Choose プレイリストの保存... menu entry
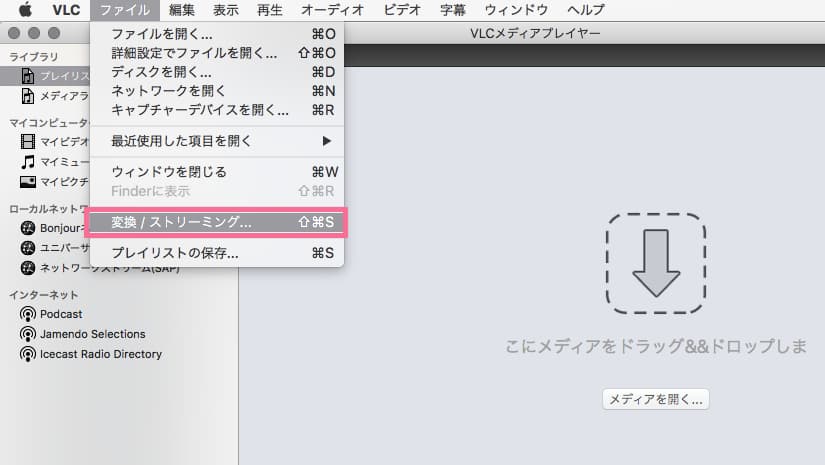 pos(217,253)
